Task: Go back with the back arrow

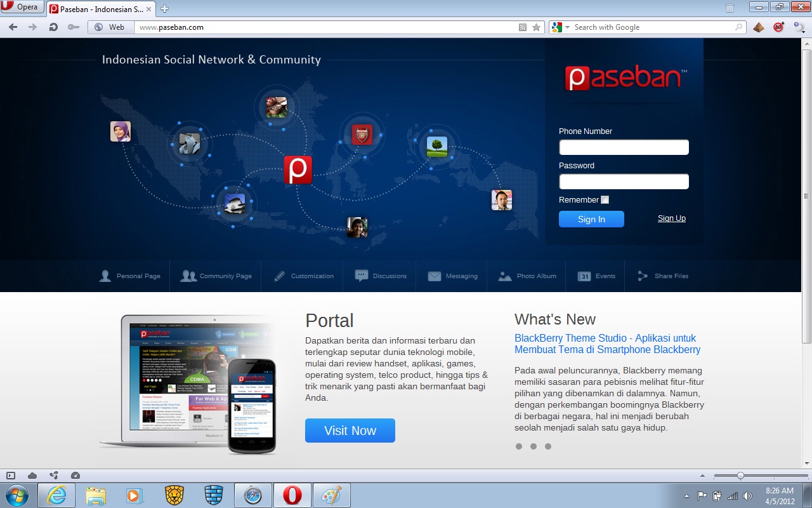Action: coord(13,27)
